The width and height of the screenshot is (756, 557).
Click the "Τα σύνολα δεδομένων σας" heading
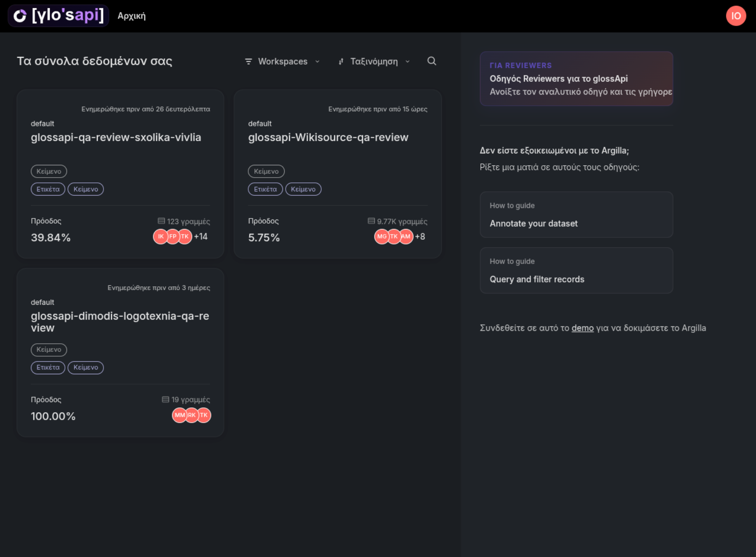pos(94,61)
